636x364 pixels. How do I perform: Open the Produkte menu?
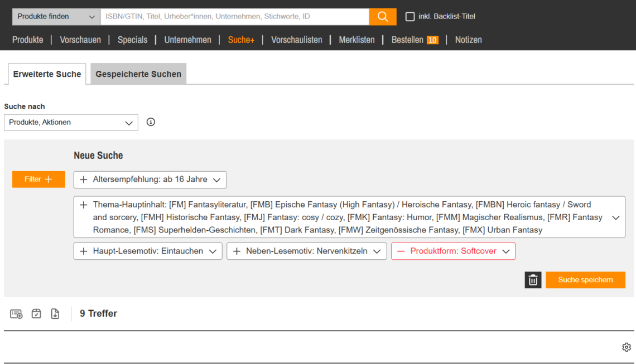27,40
